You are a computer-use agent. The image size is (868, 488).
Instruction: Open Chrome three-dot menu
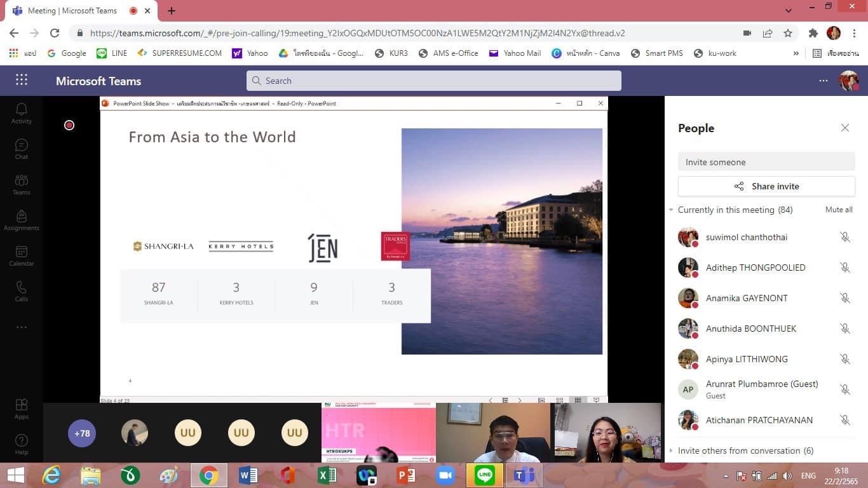pyautogui.click(x=854, y=33)
